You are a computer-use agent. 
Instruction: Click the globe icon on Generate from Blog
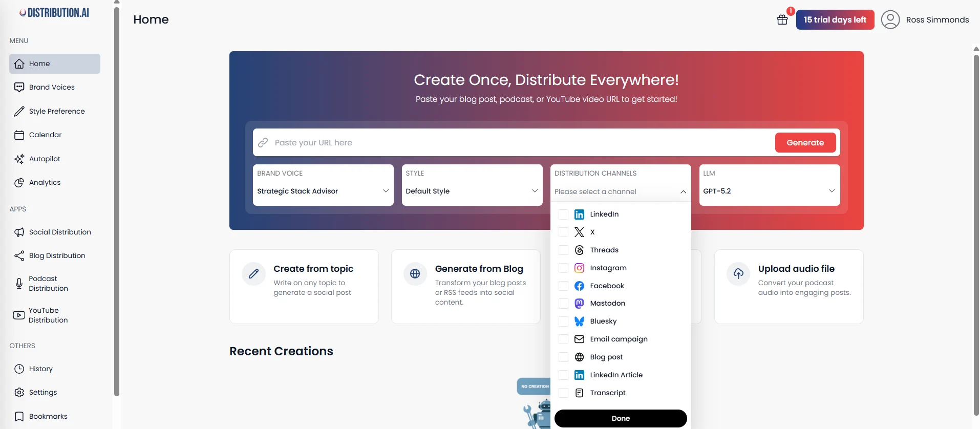tap(415, 274)
